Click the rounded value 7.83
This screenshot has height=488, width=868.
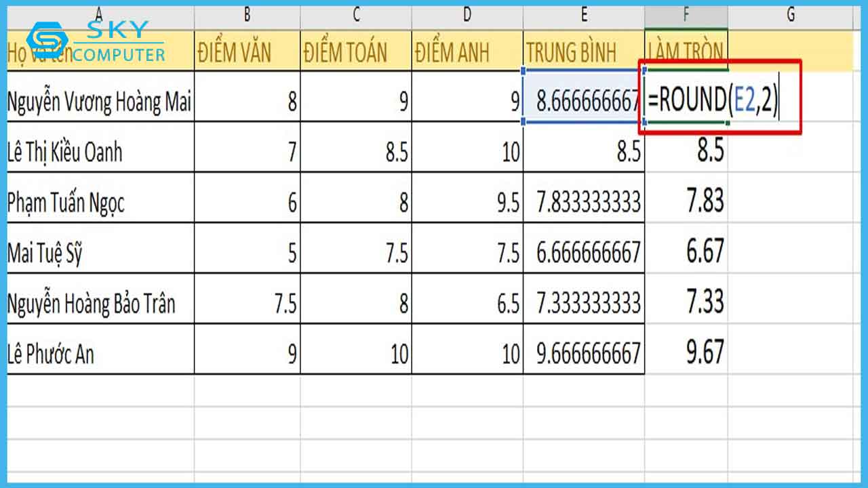[x=686, y=198]
